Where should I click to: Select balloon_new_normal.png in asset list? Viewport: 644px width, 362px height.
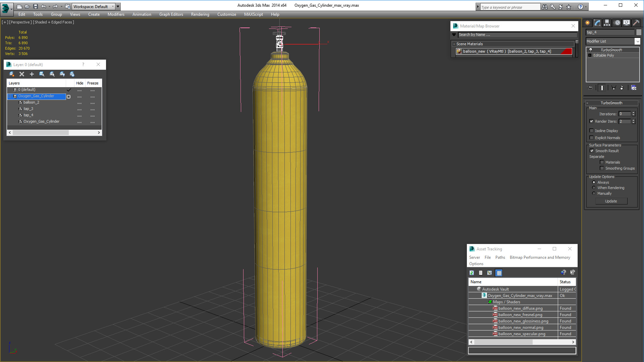coord(521,327)
